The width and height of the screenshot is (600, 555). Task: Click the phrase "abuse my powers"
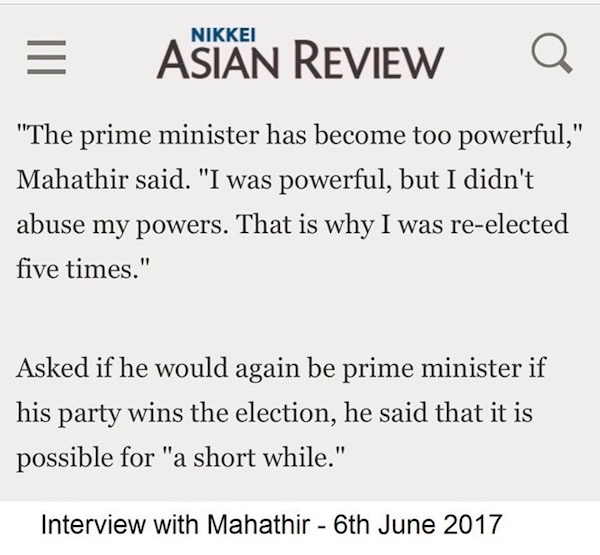coord(119,225)
